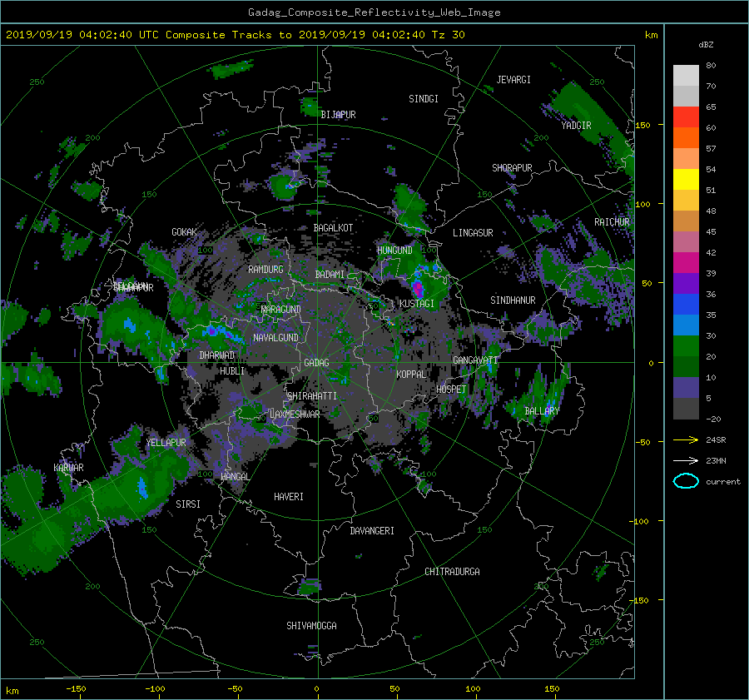Click the GOKAK city label
749x700 pixels.
pos(184,232)
